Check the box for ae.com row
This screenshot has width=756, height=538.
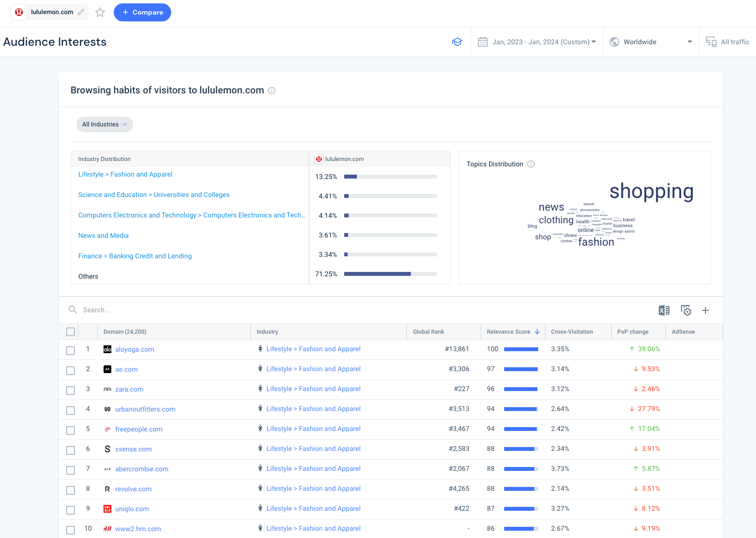point(70,371)
